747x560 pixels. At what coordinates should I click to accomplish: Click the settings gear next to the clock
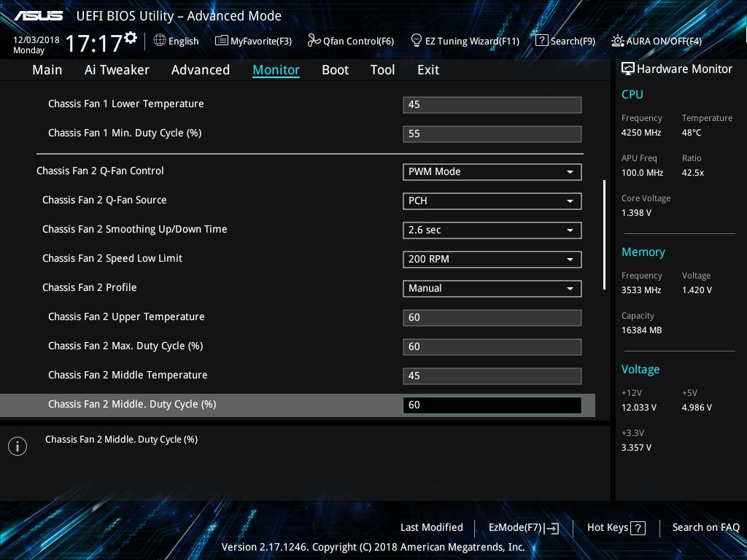click(x=131, y=38)
